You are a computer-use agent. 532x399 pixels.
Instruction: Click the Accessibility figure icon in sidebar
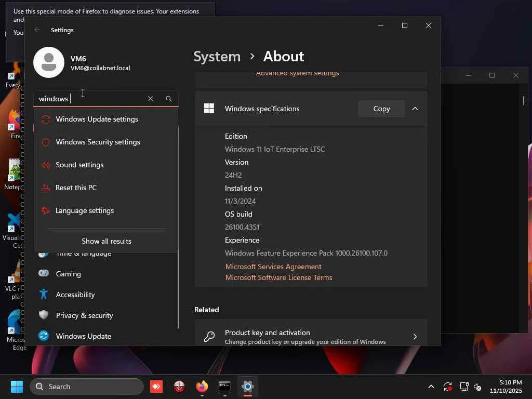click(44, 294)
